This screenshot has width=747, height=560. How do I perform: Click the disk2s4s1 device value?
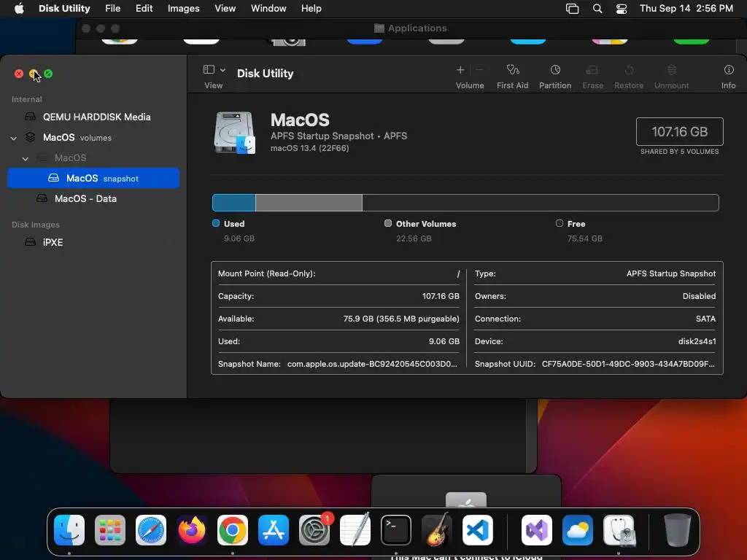(697, 341)
